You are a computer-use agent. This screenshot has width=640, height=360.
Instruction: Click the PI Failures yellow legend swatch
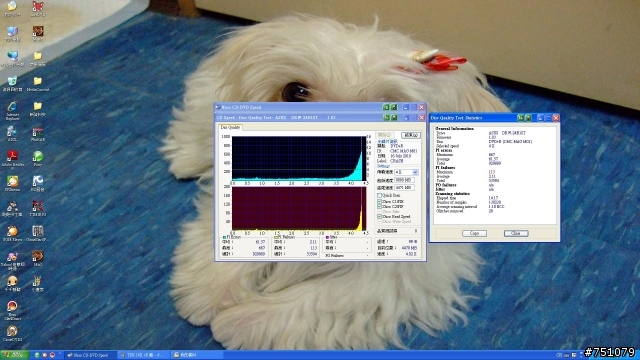pos(276,237)
